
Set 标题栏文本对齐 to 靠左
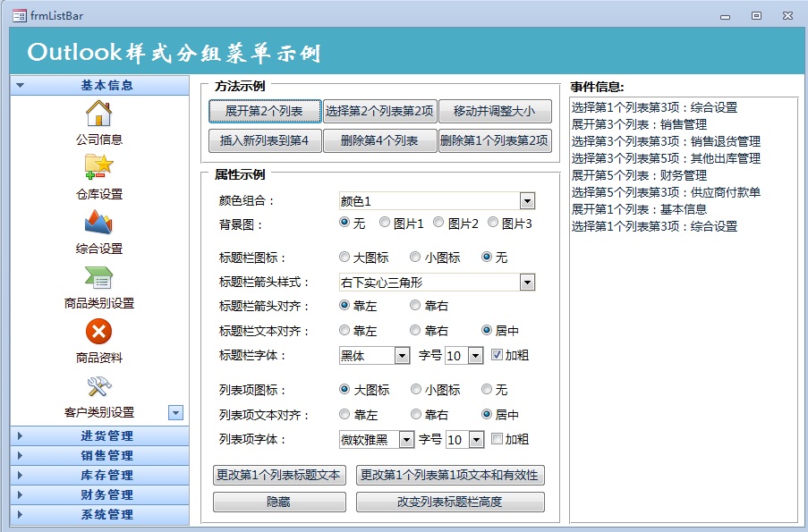click(344, 330)
